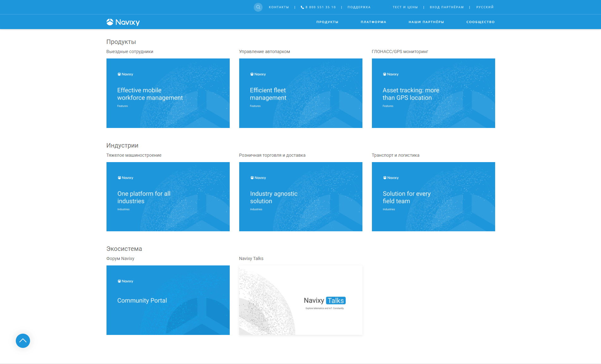Open ВХОД ПАРТНЁРАМ login link
601x364 pixels.
(x=447, y=7)
